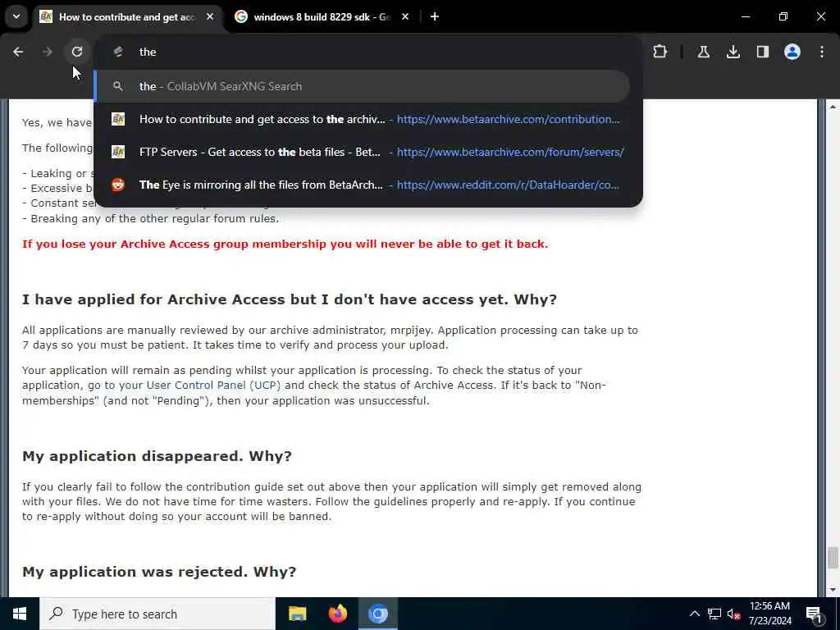Screen dimensions: 840x630
Task: Click heading 'My application was rejected. Why?'
Action: click(x=159, y=572)
